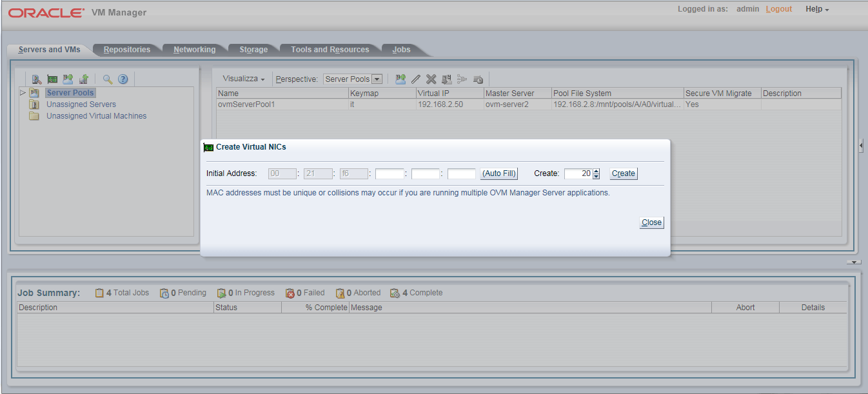Decrease the Create count stepper
The image size is (868, 394).
pyautogui.click(x=597, y=176)
